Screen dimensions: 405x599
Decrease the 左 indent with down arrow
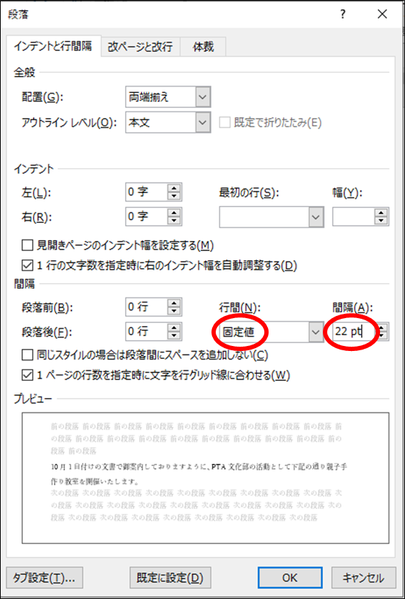[174, 196]
